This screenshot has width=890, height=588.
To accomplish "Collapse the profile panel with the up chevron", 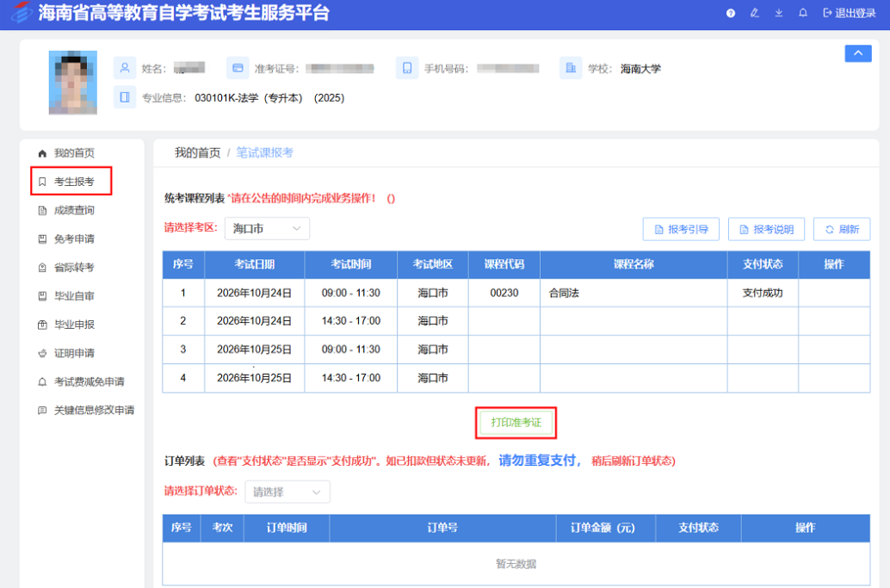I will [858, 53].
